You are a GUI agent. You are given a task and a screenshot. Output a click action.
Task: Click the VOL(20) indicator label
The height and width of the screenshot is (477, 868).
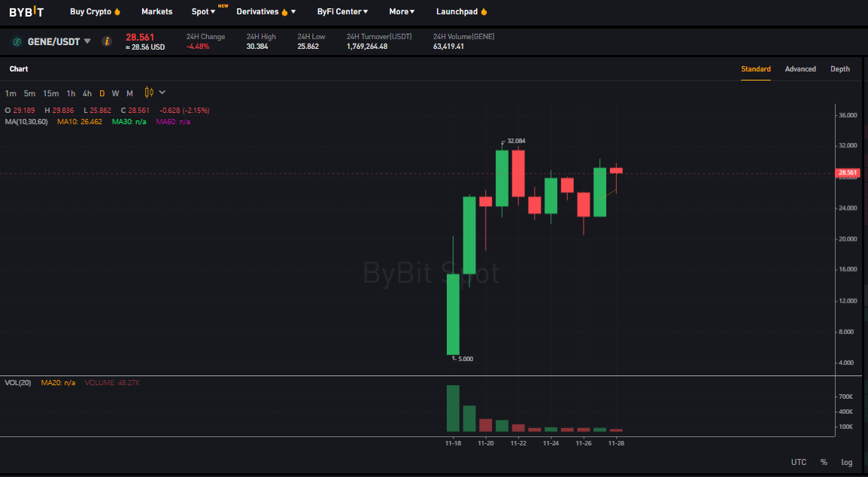tap(18, 383)
